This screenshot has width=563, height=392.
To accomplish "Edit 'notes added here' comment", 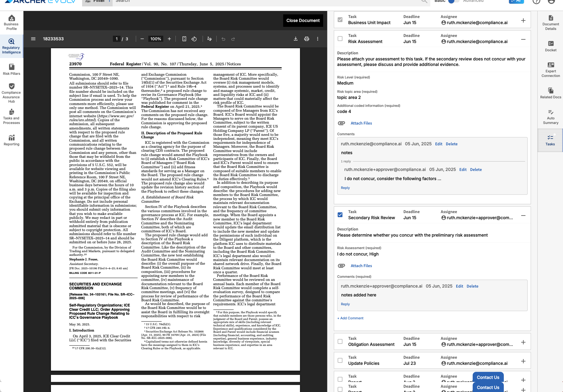I will (459, 286).
